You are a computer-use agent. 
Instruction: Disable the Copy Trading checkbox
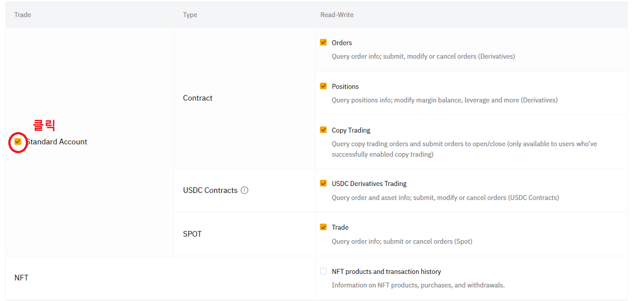323,130
